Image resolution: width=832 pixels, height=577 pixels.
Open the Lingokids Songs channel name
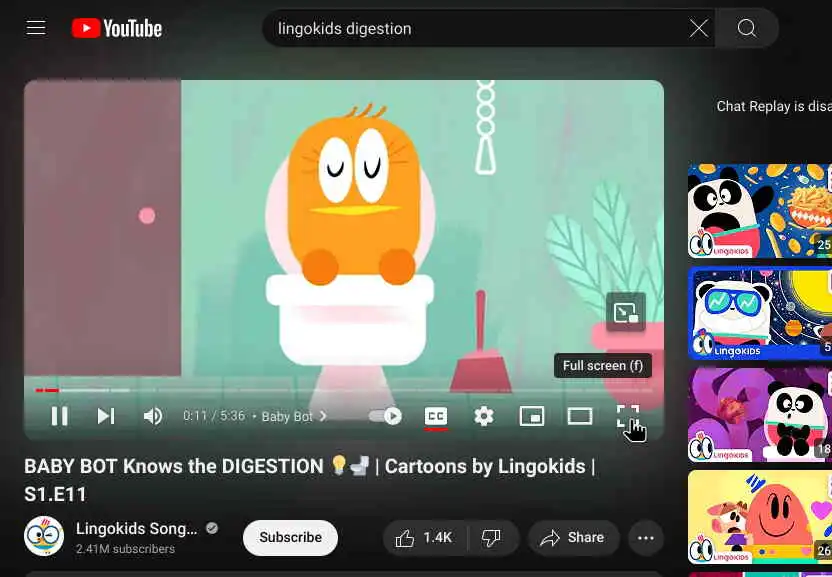click(136, 529)
